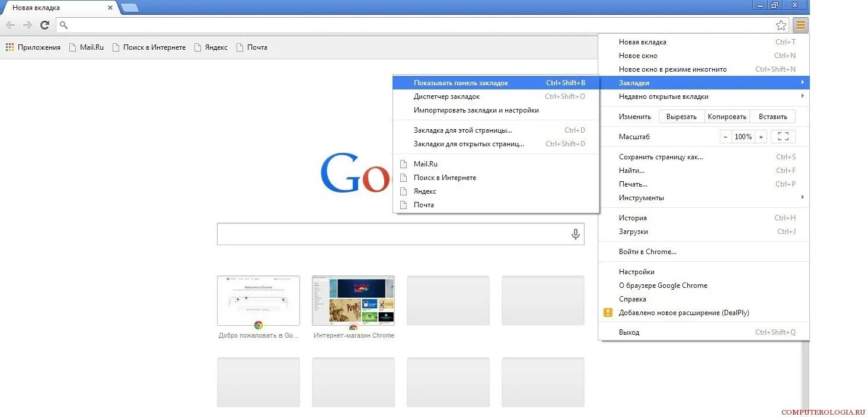The width and height of the screenshot is (868, 417).
Task: Select Печать menu item
Action: coord(704,184)
